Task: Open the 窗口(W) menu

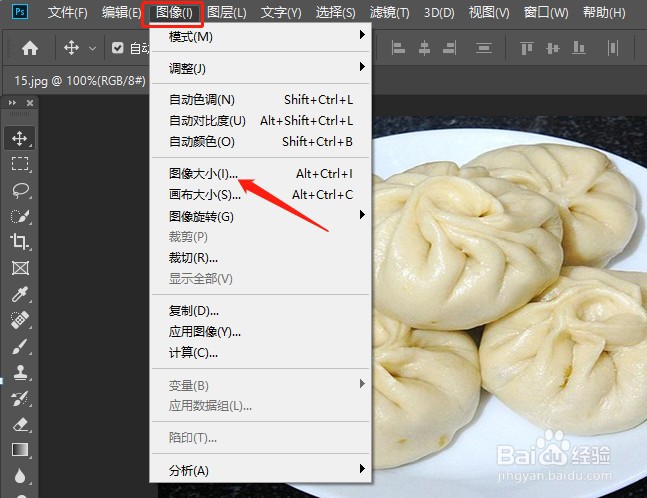Action: (x=546, y=12)
